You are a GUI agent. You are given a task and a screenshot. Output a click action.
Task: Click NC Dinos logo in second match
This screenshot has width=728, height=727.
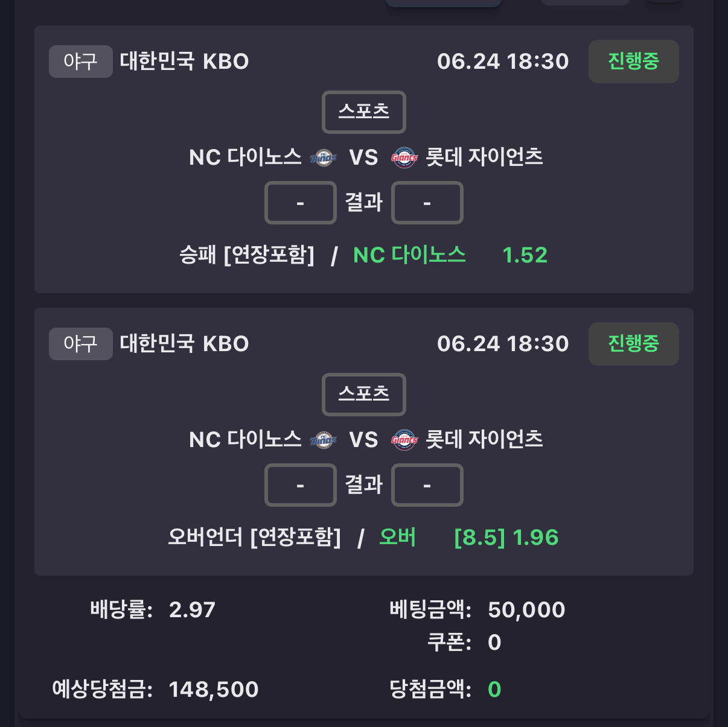tap(323, 440)
